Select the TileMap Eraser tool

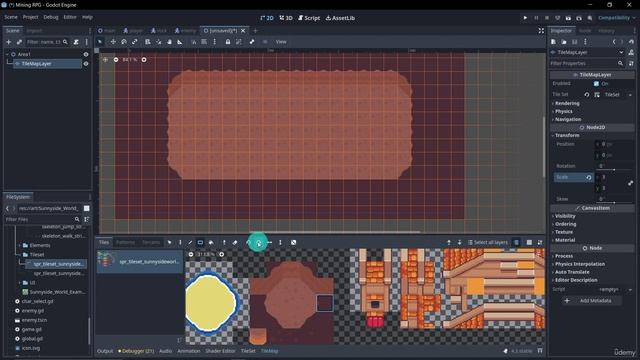[x=235, y=242]
